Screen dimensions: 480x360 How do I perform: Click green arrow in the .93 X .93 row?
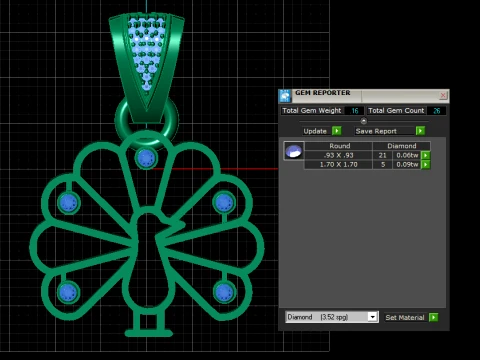tap(426, 155)
